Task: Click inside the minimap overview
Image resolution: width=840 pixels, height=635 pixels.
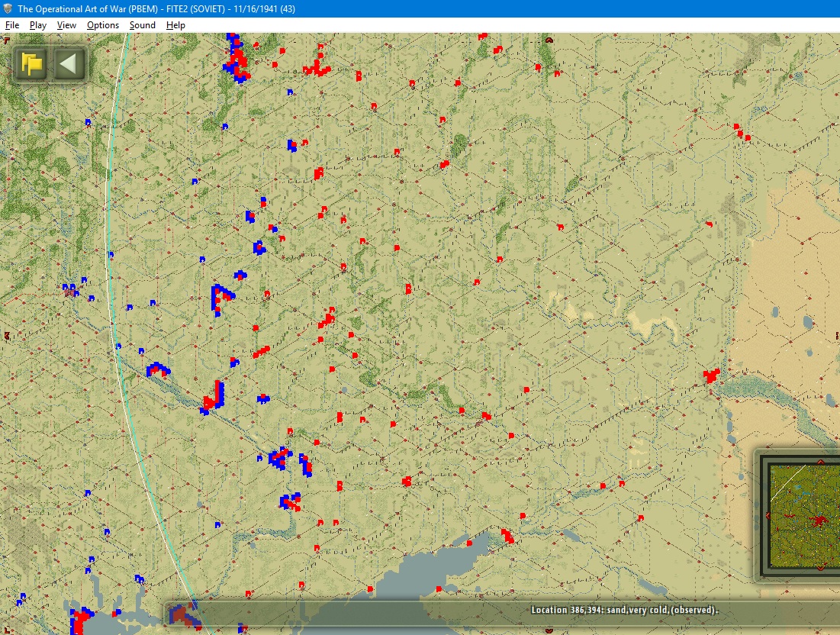Action: [x=803, y=515]
